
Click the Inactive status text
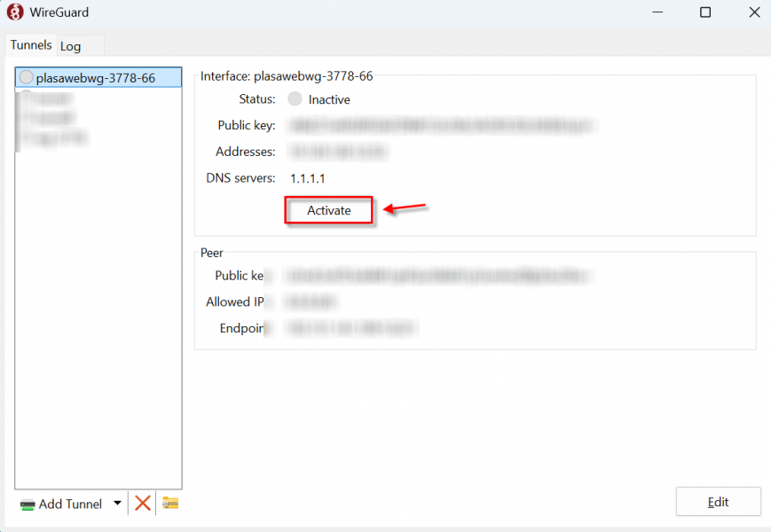click(x=329, y=99)
